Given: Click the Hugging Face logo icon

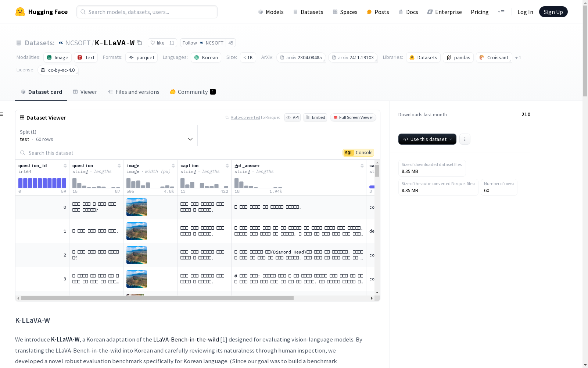Looking at the screenshot, I should point(20,12).
